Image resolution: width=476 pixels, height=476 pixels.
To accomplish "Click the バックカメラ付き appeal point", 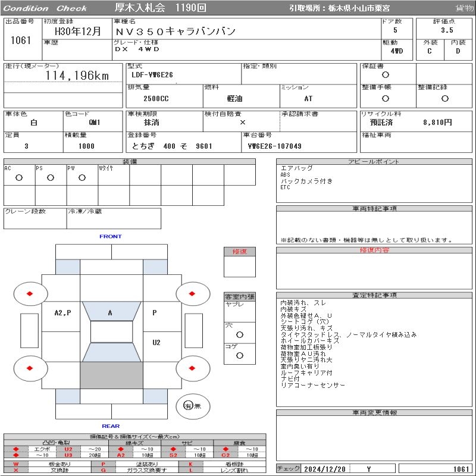I will tap(306, 181).
